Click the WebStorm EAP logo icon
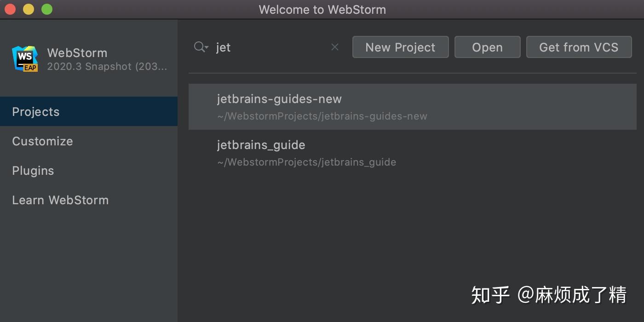 pos(25,58)
